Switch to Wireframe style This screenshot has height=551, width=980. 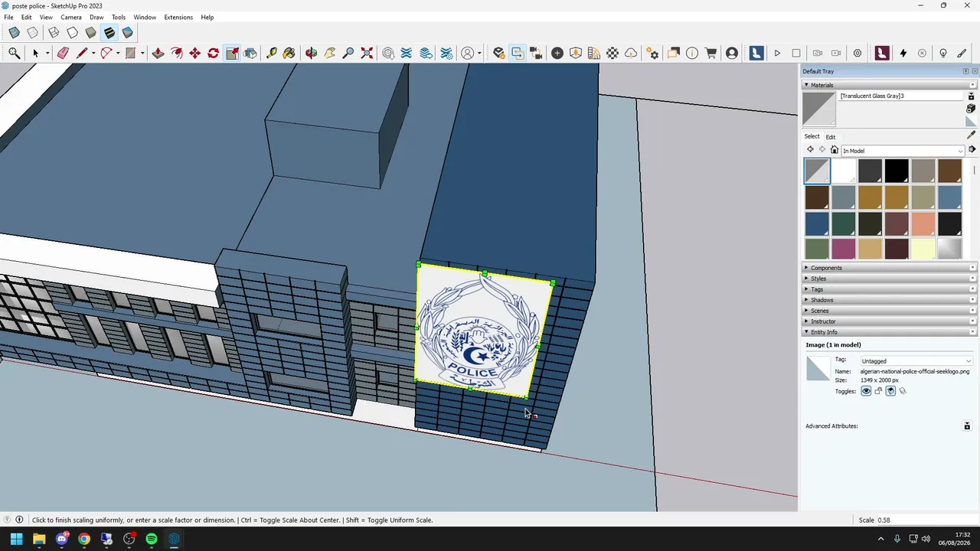coord(54,33)
